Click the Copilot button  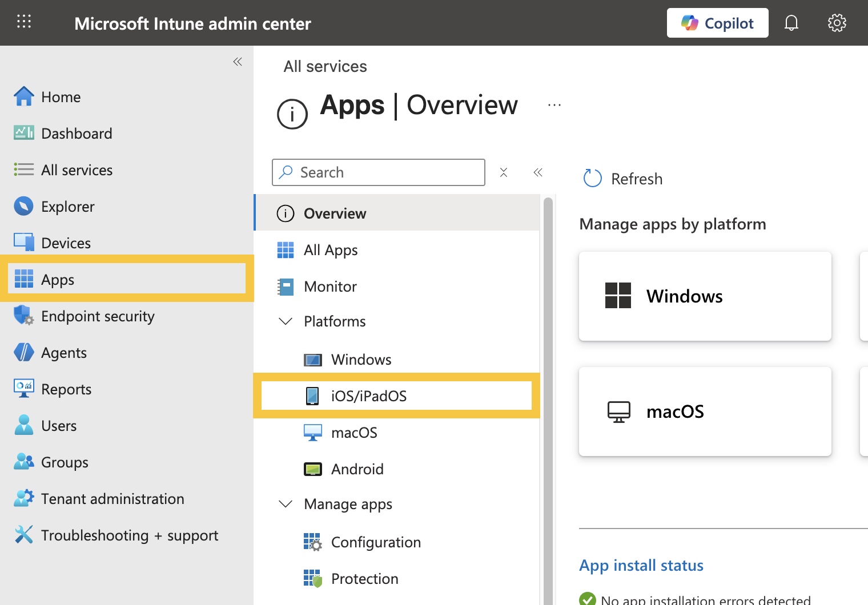click(717, 23)
